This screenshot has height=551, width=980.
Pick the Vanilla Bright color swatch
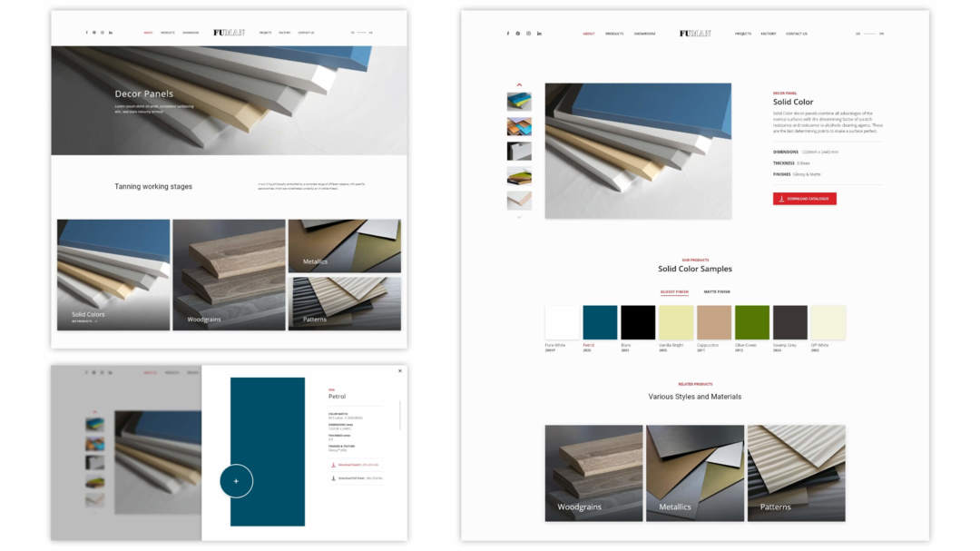coord(676,323)
